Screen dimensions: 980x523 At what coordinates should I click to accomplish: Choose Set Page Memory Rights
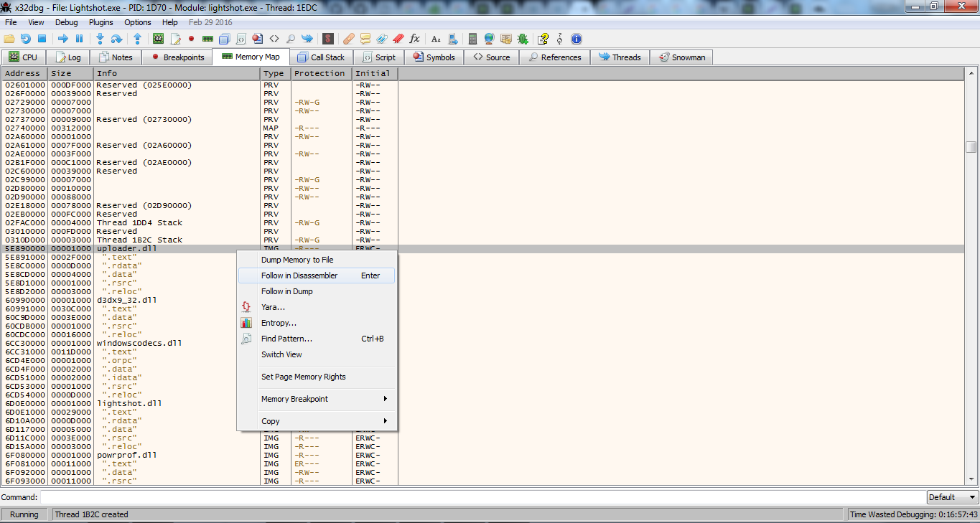pos(317,377)
